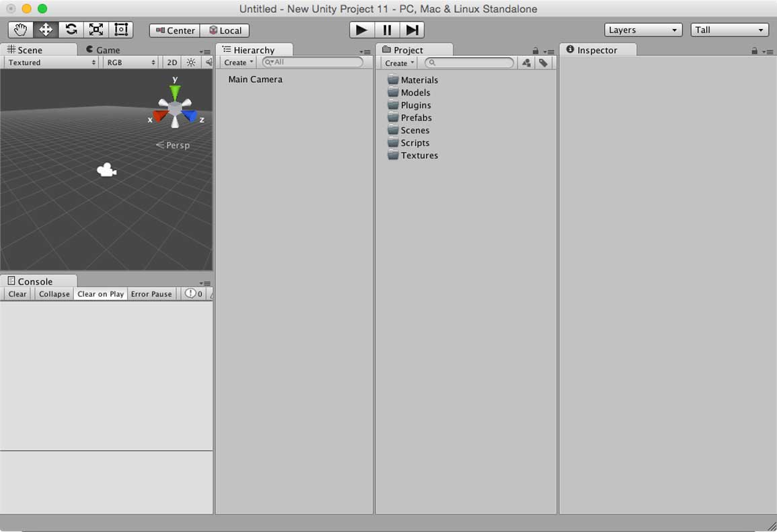Toggle the Center pivot mode button
Screen dimensions: 777x532
175,31
